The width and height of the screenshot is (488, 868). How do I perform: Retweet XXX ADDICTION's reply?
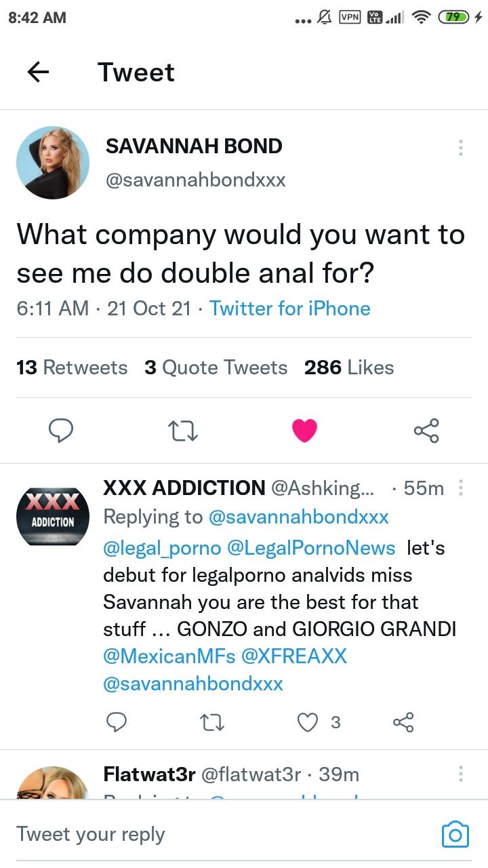click(x=212, y=722)
